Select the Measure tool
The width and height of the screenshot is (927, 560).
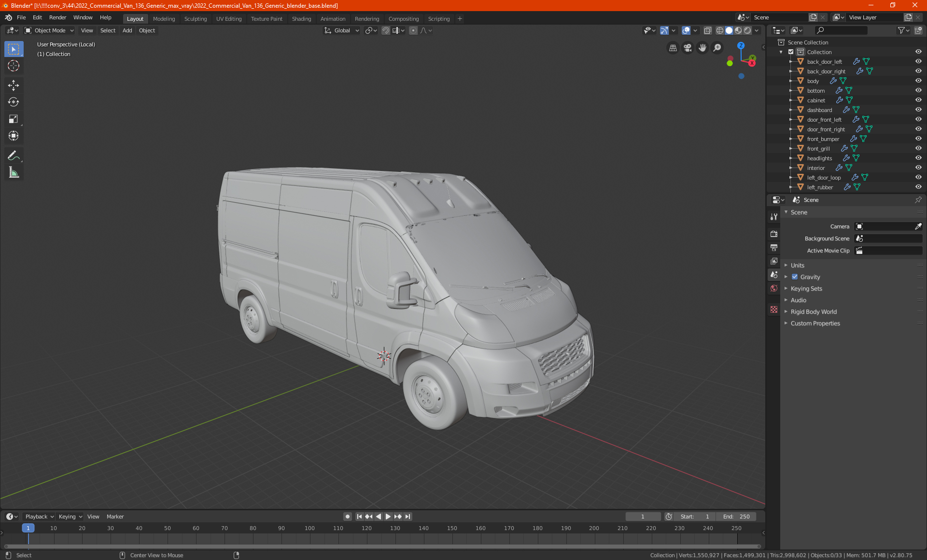(14, 172)
